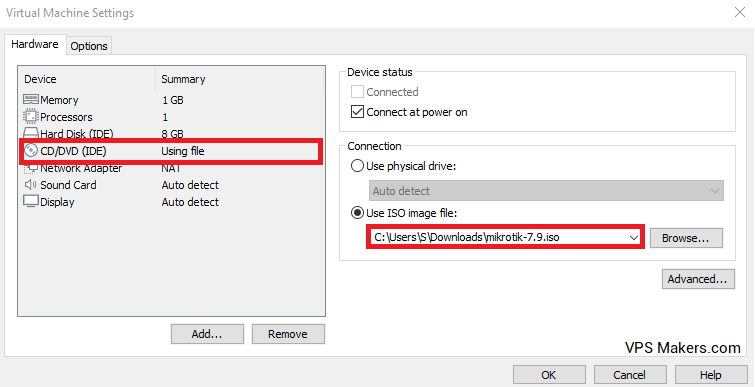Screen dimensions: 755x387
Task: Click Sound Card's Auto detect summary
Action: 190,185
